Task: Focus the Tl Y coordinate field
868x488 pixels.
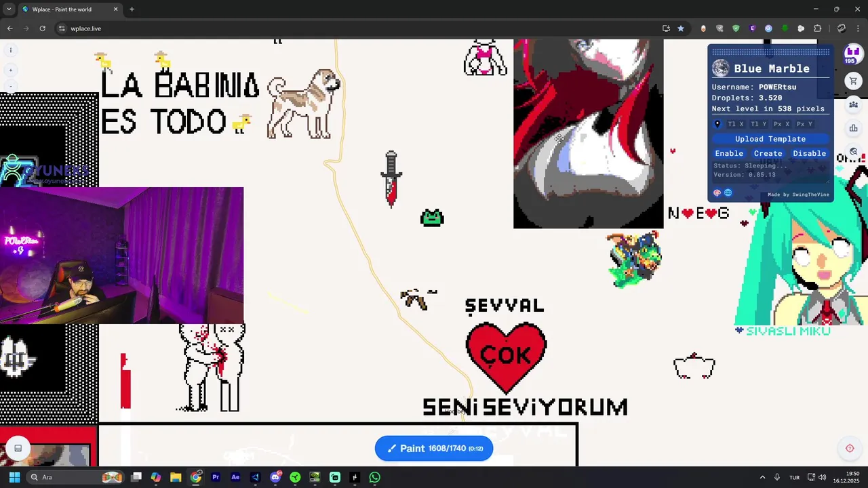Action: [x=759, y=124]
